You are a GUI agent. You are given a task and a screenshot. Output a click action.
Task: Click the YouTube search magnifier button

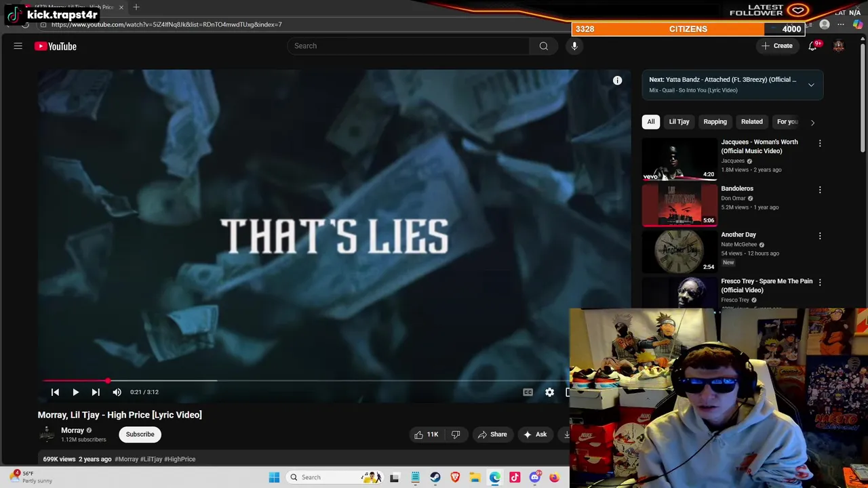[543, 46]
